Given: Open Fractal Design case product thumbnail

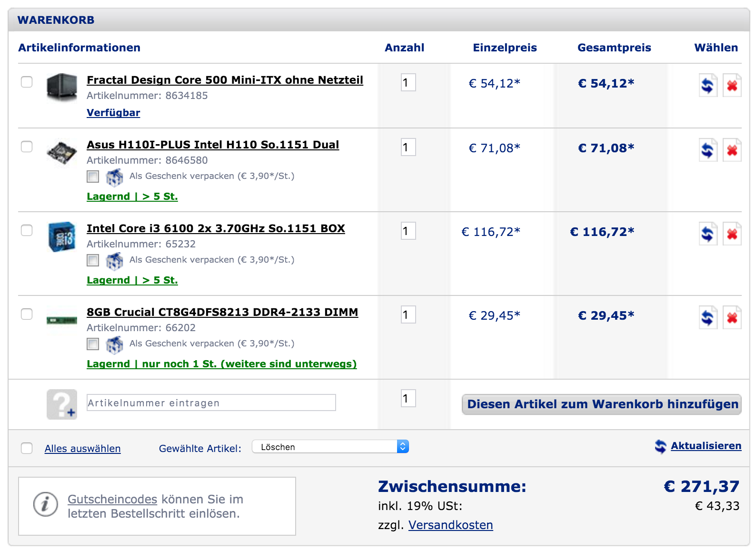Looking at the screenshot, I should point(62,87).
